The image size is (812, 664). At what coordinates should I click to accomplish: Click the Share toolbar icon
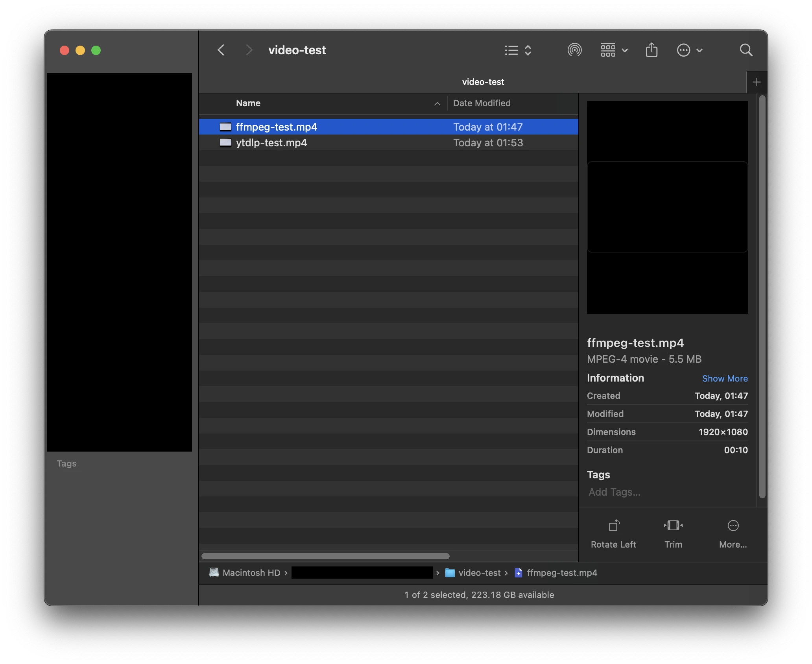pos(651,50)
